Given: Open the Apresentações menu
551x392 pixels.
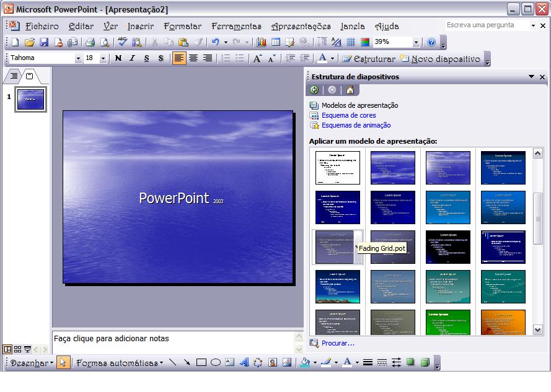Looking at the screenshot, I should tap(301, 26).
